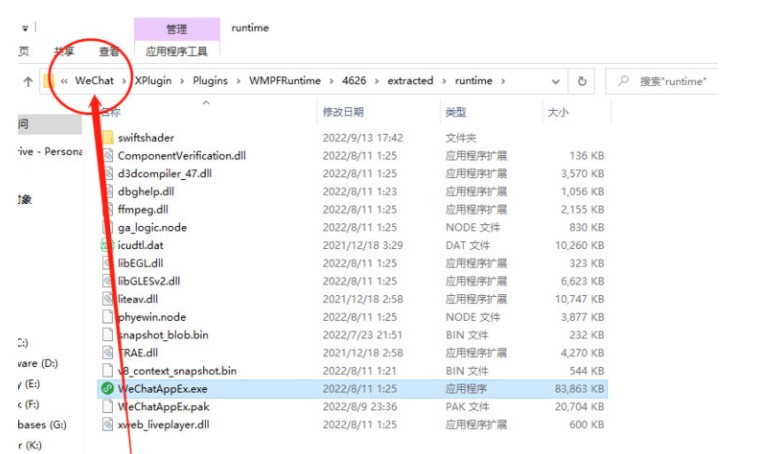Viewport: 765px width, 454px height.
Task: Click the WeChatAppEx.pak file icon
Action: (x=107, y=407)
